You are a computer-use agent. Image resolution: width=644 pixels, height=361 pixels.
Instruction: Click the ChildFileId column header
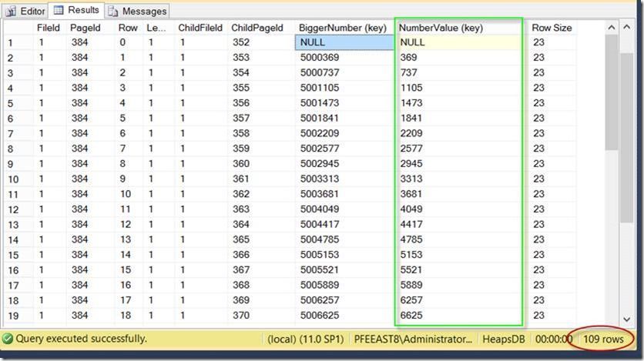[x=200, y=28]
